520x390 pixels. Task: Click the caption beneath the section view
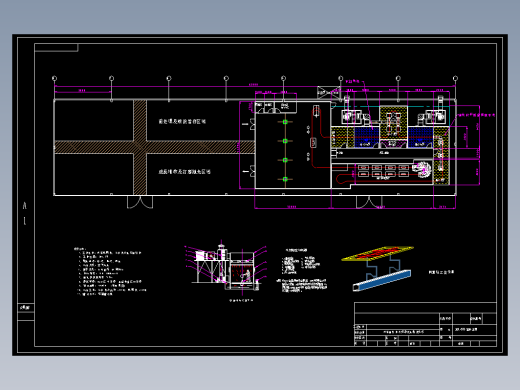click(241, 300)
